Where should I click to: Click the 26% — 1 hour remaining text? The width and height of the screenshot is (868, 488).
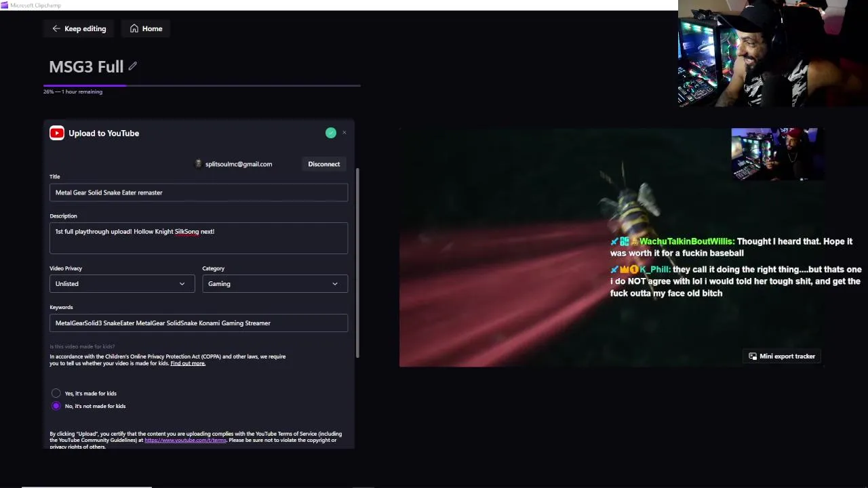[73, 92]
